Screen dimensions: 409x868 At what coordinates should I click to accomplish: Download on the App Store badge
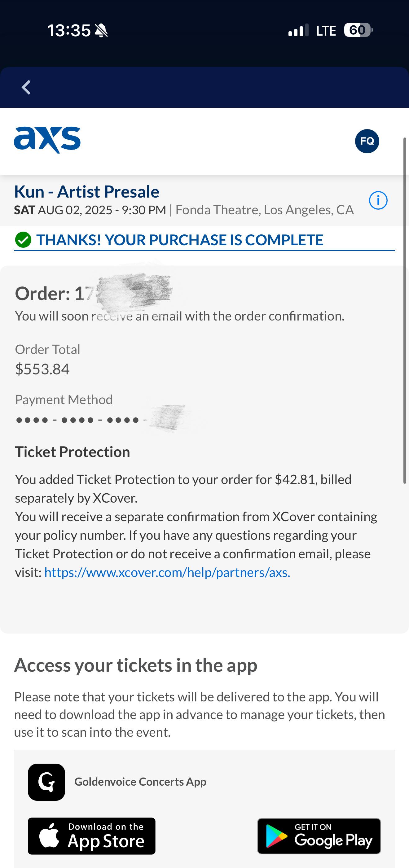click(92, 836)
